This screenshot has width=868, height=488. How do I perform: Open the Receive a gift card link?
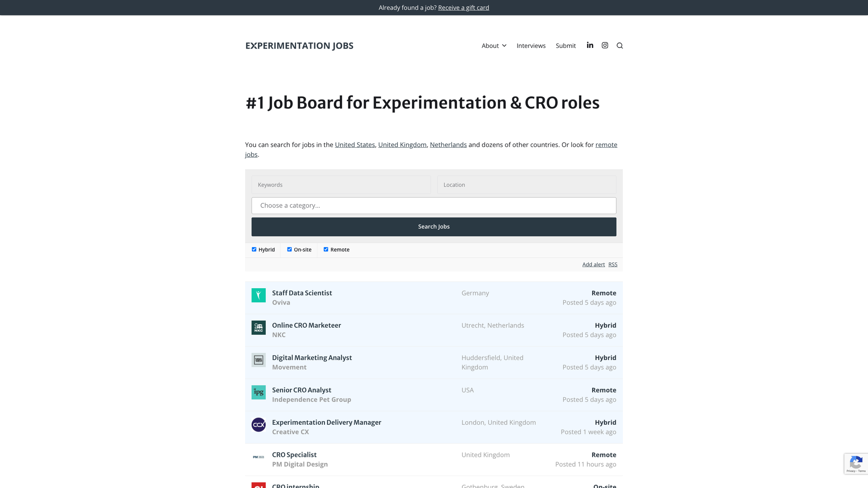[x=463, y=7]
